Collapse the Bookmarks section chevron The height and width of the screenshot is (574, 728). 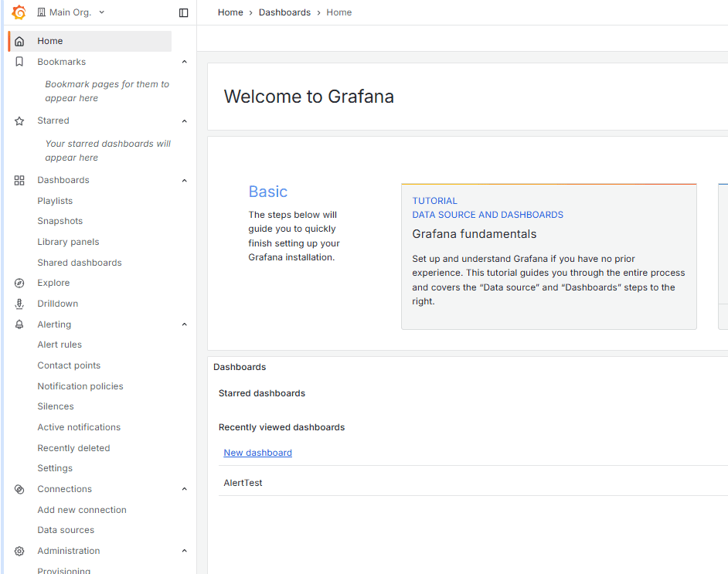[x=185, y=62]
